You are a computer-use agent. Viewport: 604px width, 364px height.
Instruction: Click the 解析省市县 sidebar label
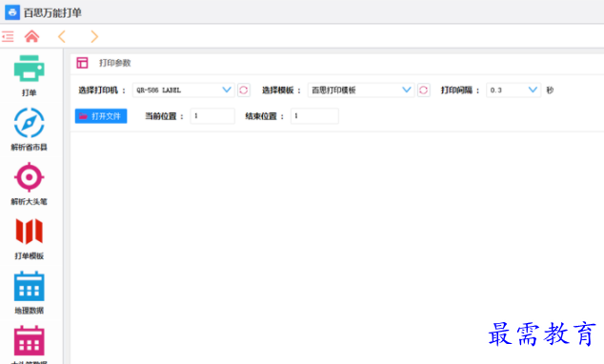click(29, 147)
